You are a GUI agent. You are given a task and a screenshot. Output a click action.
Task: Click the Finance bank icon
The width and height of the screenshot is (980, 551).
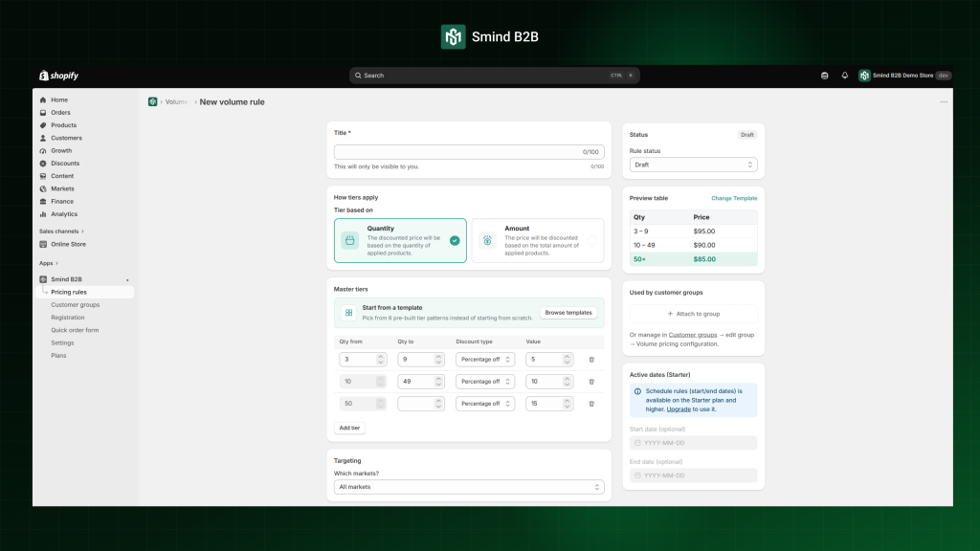(x=43, y=201)
